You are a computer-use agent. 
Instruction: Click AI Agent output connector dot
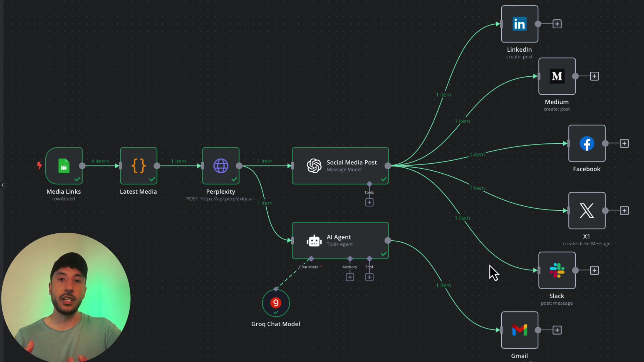388,240
